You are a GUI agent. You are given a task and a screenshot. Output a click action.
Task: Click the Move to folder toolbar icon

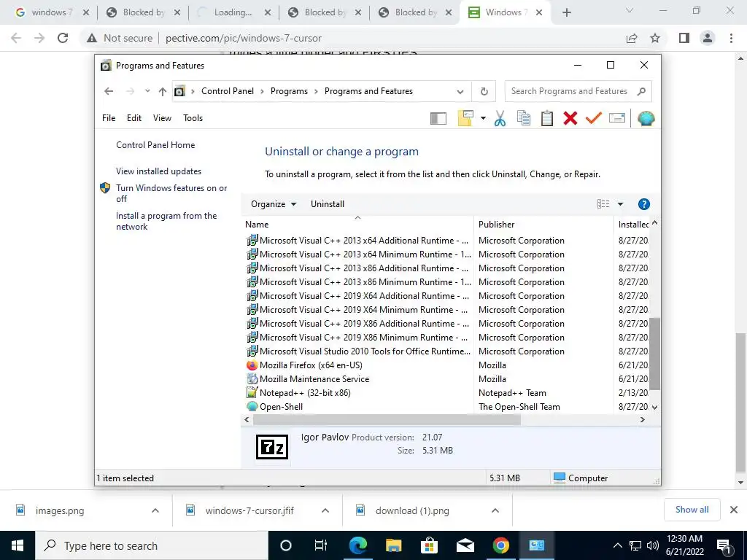(x=465, y=118)
